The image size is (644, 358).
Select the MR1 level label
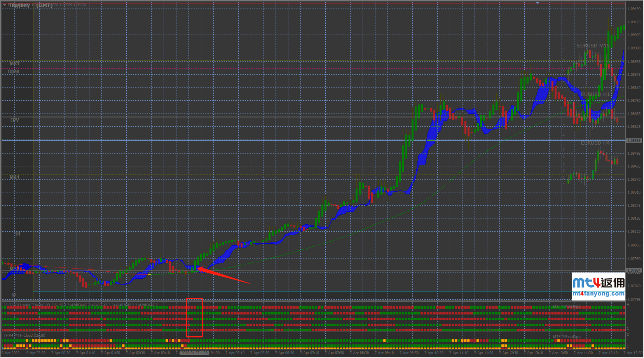click(14, 63)
